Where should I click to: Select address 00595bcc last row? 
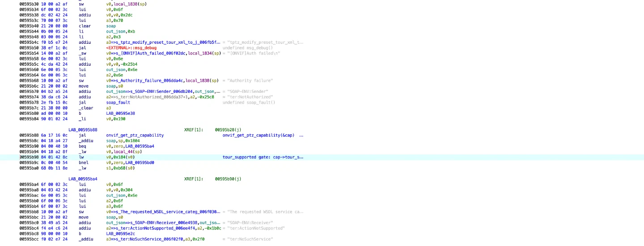[29, 239]
